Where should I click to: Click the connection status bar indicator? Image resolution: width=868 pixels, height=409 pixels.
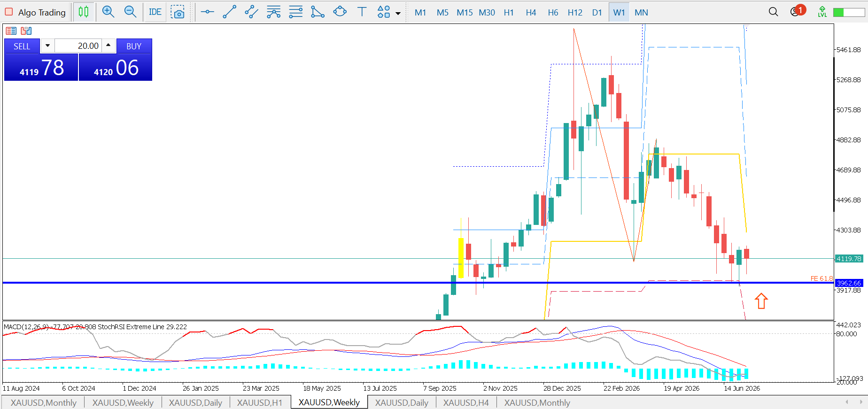[x=849, y=12]
